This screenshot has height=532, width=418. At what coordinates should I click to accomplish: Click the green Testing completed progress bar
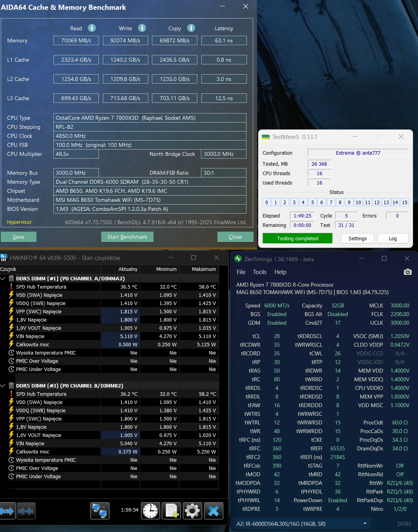[298, 238]
